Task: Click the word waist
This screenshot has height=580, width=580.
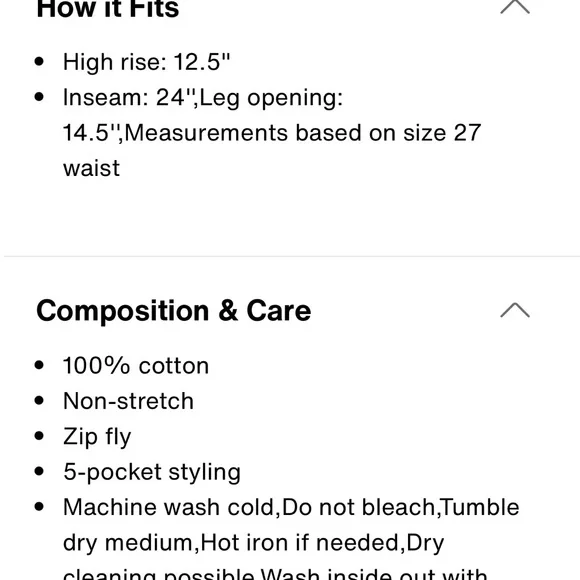Action: tap(91, 168)
